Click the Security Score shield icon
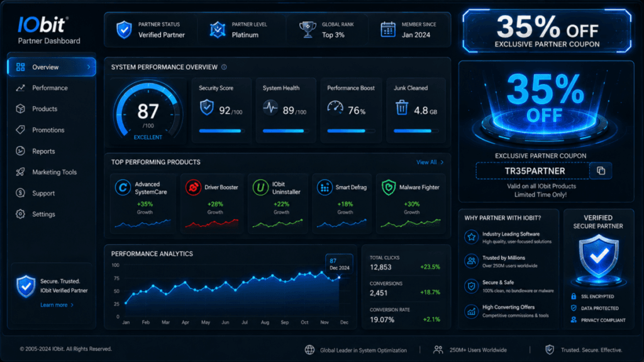The width and height of the screenshot is (644, 362). point(207,107)
